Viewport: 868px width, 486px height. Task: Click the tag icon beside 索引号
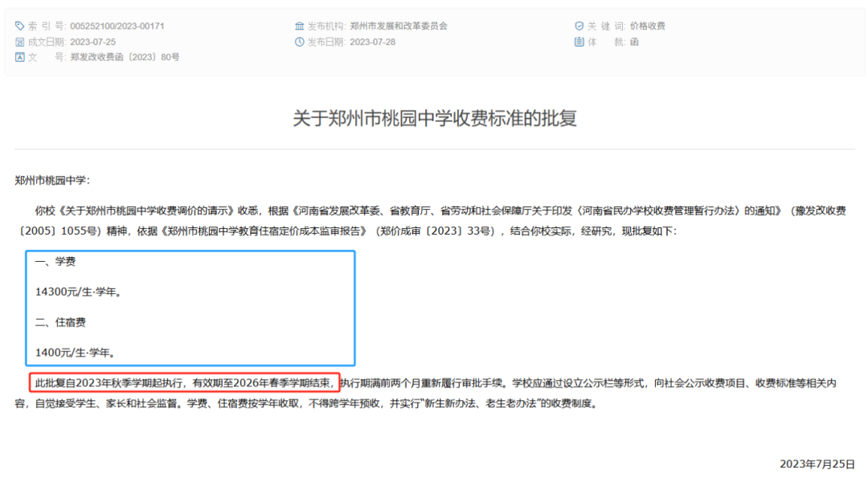pos(20,27)
